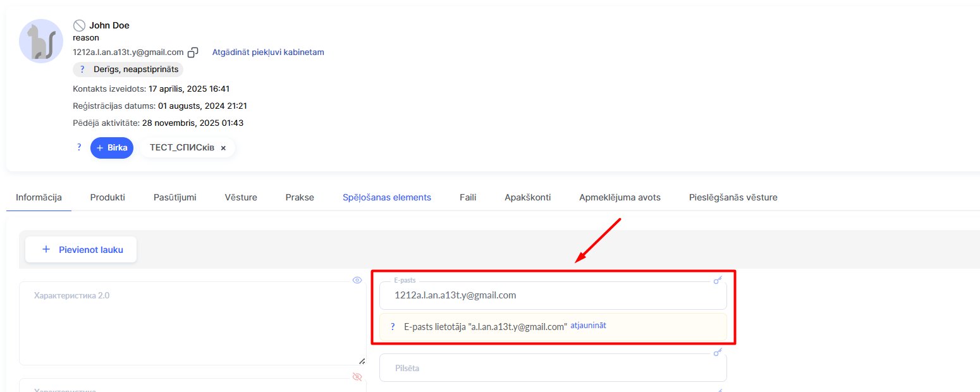This screenshot has width=980, height=392.
Task: Toggle the crossed-out eye icon of the lower field
Action: (357, 377)
